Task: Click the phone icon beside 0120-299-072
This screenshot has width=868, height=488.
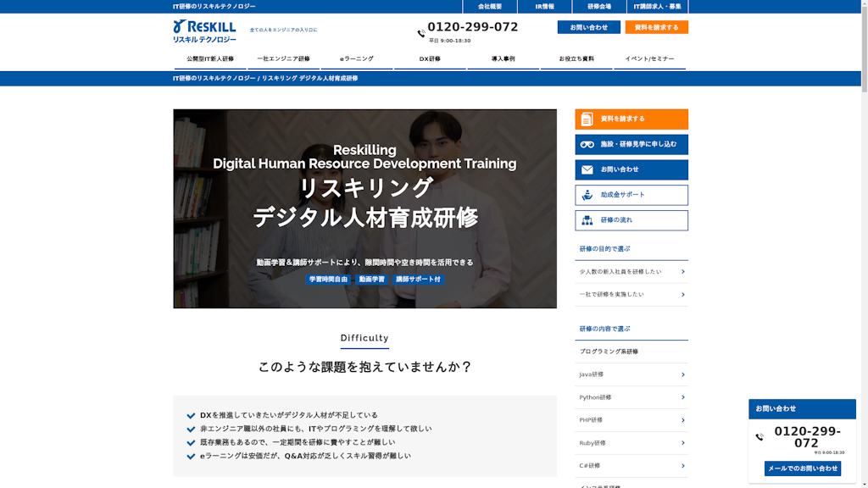Action: coord(421,34)
